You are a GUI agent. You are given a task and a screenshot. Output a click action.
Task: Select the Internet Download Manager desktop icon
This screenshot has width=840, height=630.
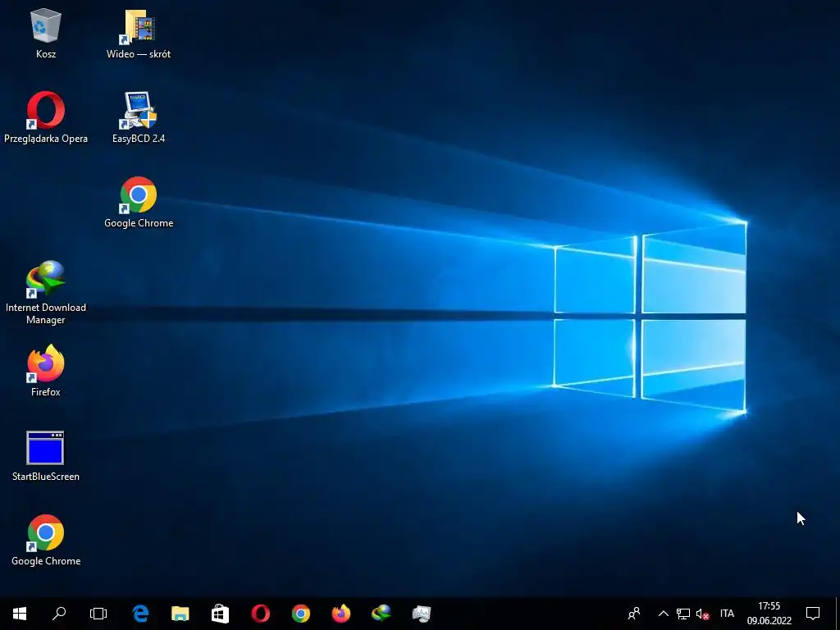(x=46, y=293)
